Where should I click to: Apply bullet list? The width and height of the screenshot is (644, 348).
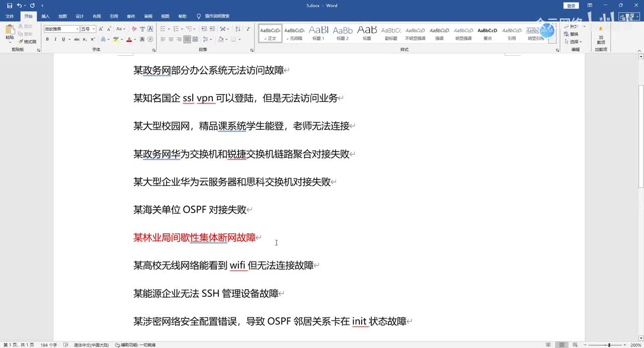click(164, 29)
